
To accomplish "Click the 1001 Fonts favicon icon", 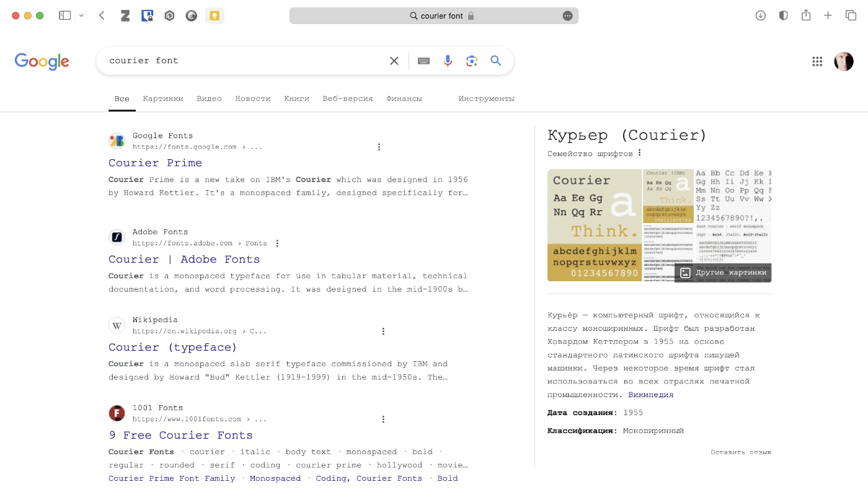I will 117,413.
